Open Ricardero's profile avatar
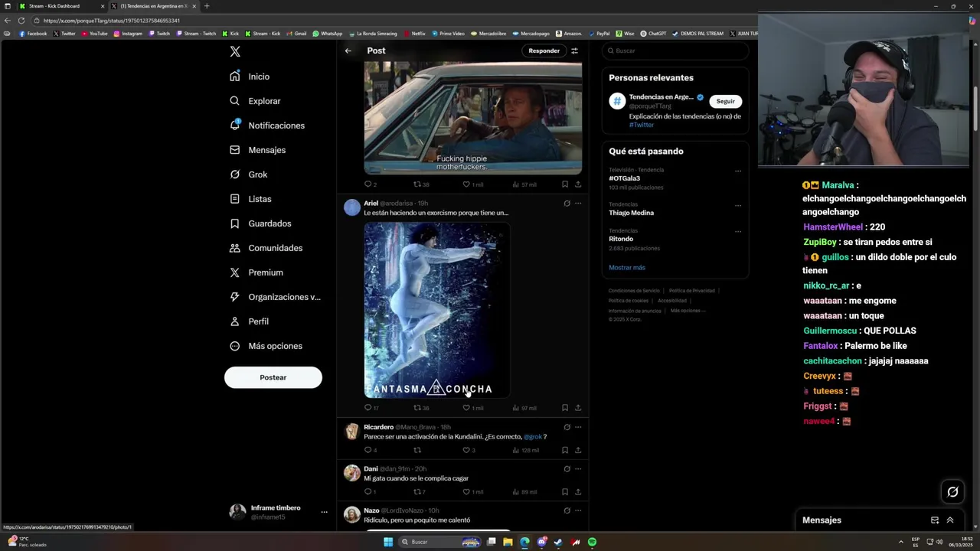 point(352,432)
